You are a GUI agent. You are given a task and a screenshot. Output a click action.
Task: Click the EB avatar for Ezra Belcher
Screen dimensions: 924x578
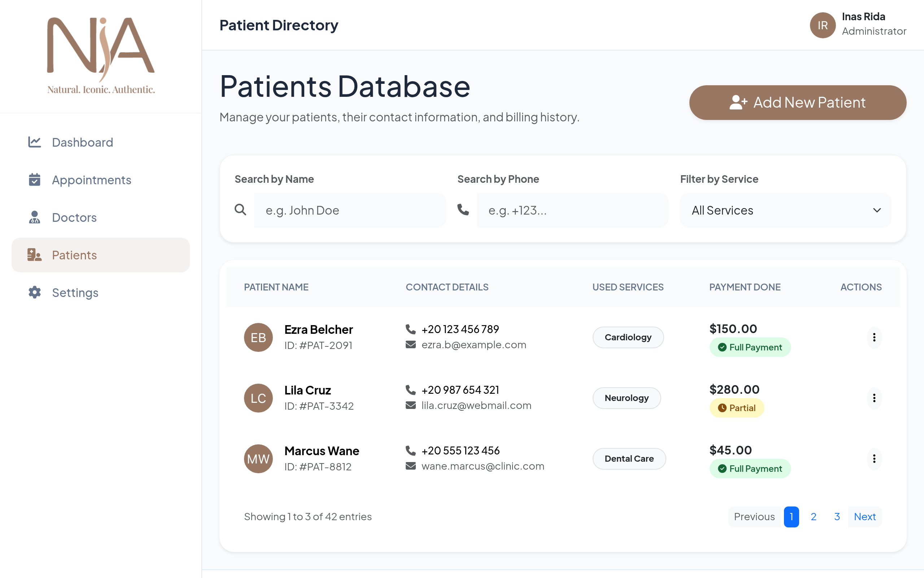pos(258,337)
